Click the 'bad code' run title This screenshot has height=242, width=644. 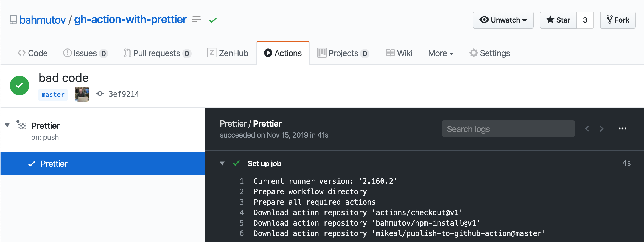pos(64,78)
